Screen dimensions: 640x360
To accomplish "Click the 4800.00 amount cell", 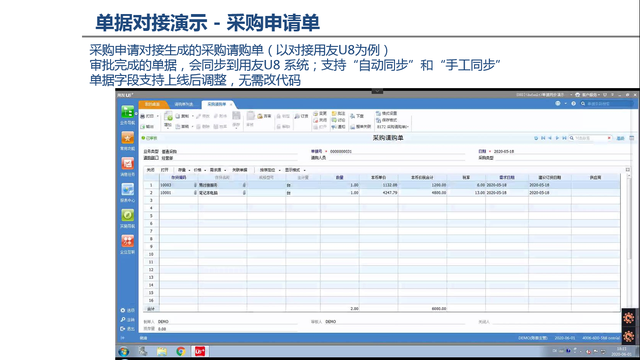I will tap(422, 193).
